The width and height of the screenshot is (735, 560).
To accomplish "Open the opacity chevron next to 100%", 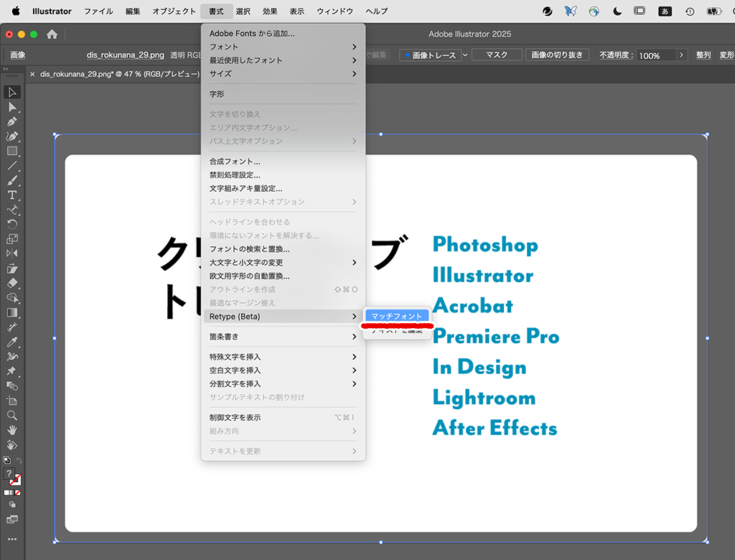I will pyautogui.click(x=682, y=55).
